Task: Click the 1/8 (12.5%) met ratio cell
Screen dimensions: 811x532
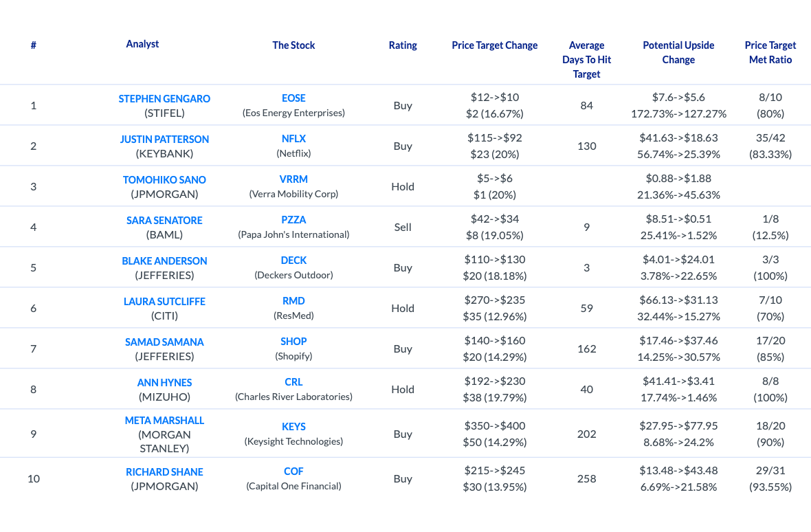Action: pos(770,227)
